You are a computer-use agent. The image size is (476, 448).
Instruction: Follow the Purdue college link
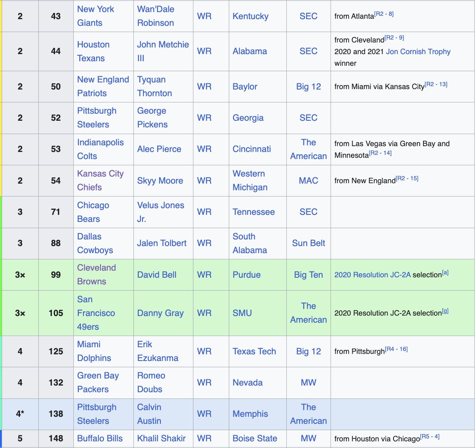tap(246, 274)
